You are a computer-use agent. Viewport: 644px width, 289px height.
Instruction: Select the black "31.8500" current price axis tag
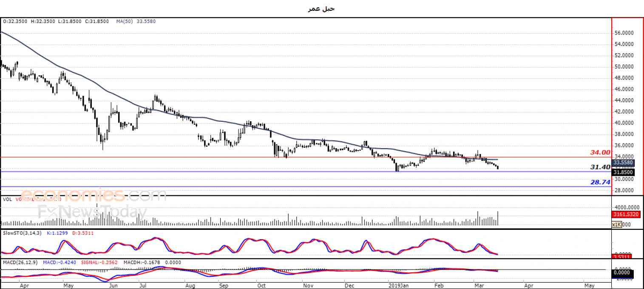point(623,172)
